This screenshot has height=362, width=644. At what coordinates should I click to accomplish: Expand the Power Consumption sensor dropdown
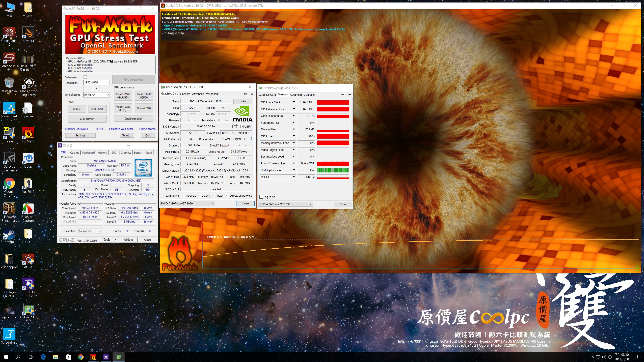coord(294,163)
